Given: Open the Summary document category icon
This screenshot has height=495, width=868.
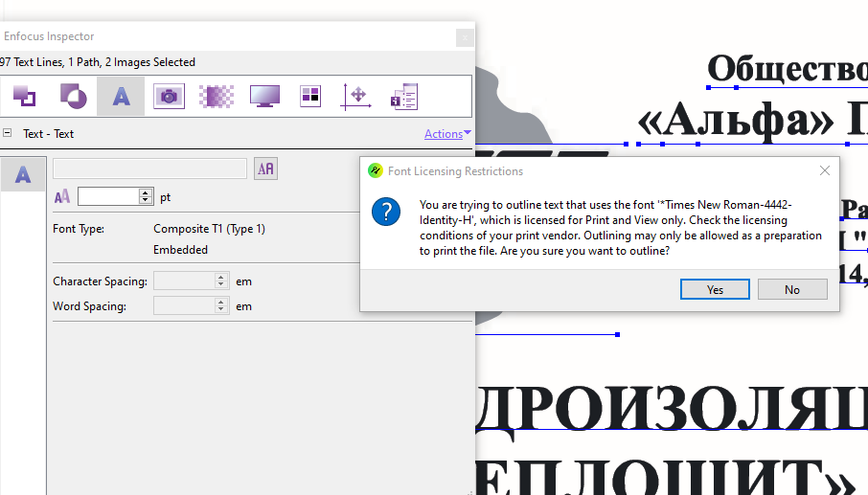Looking at the screenshot, I should 404,97.
